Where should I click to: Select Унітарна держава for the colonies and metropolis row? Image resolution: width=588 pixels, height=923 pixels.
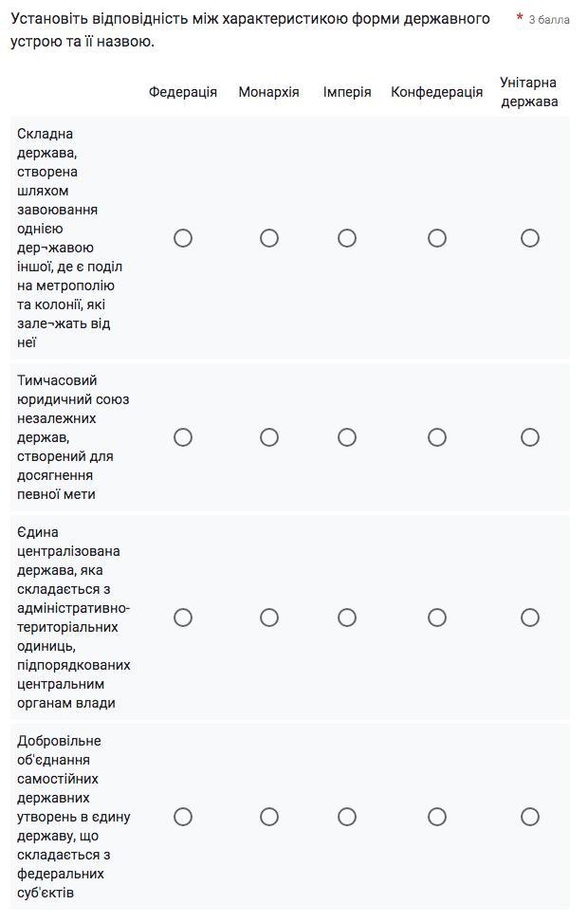point(530,238)
